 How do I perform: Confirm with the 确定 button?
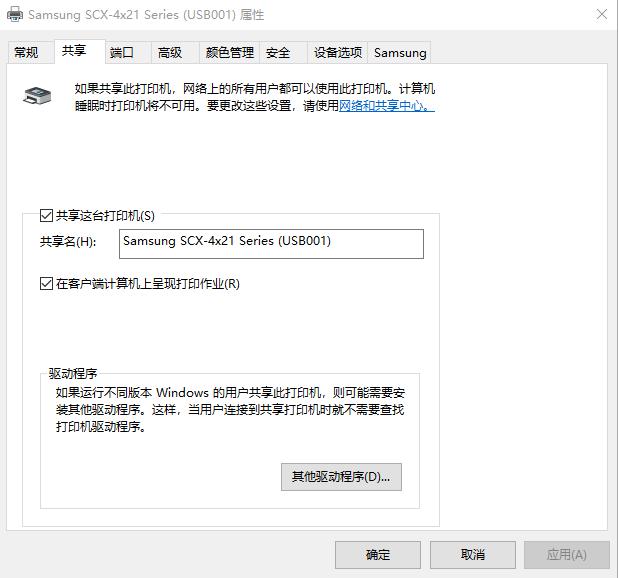point(378,554)
